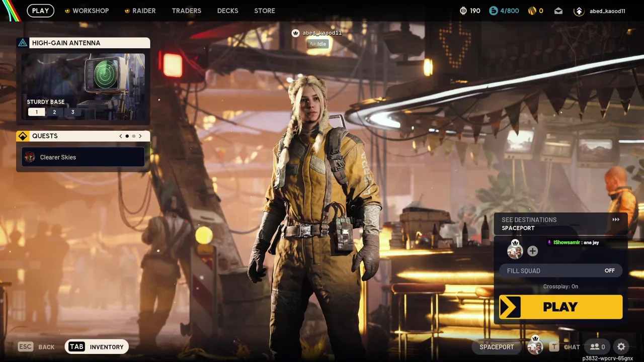Viewport: 644px width, 362px height.
Task: Click the Clearer Skies quest giver portrait
Action: (x=30, y=157)
